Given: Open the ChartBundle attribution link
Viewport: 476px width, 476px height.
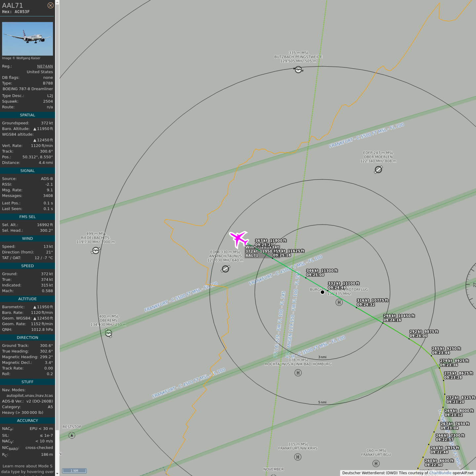Looking at the screenshot, I should pyautogui.click(x=440, y=473).
